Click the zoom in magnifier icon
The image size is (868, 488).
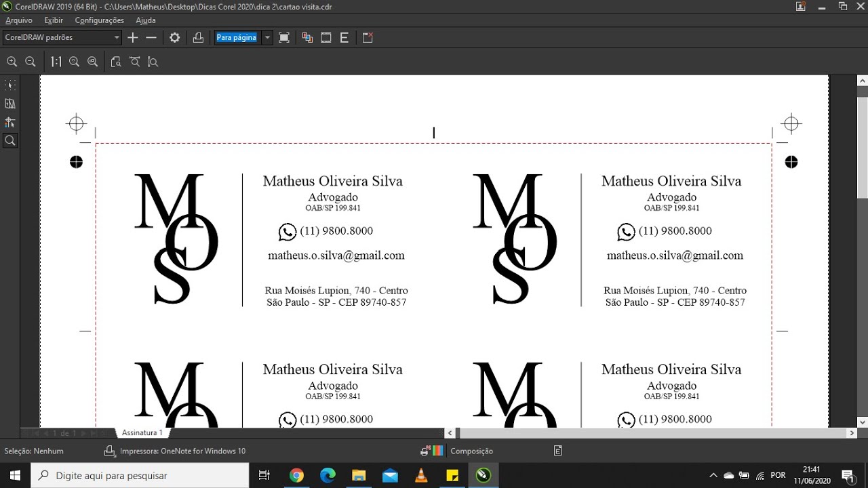coord(12,62)
